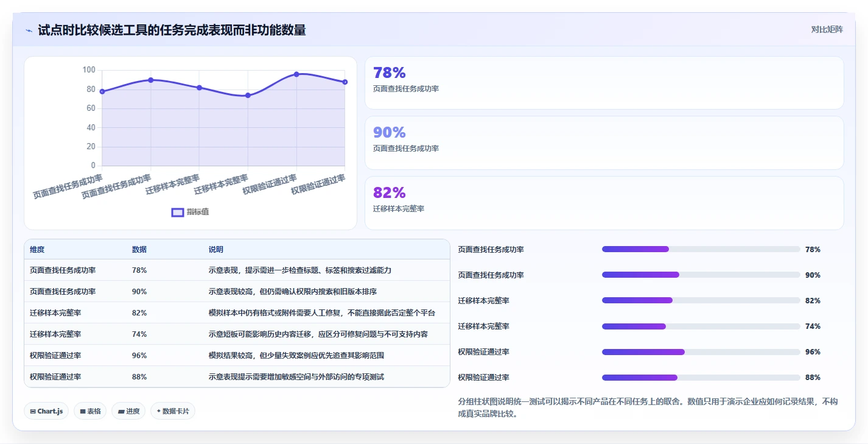The height and width of the screenshot is (444, 868).
Task: Open the 82% 迁移样本完整率 data card
Action: pyautogui.click(x=604, y=203)
